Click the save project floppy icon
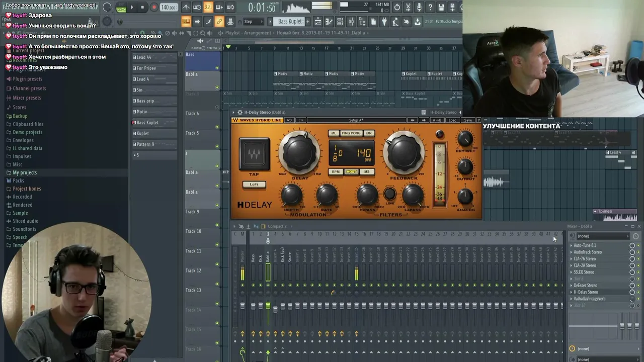The width and height of the screenshot is (644, 362). pos(441,8)
